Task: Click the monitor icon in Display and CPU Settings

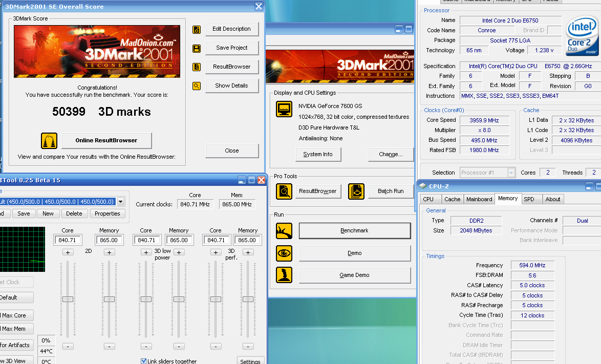Action: tap(284, 109)
